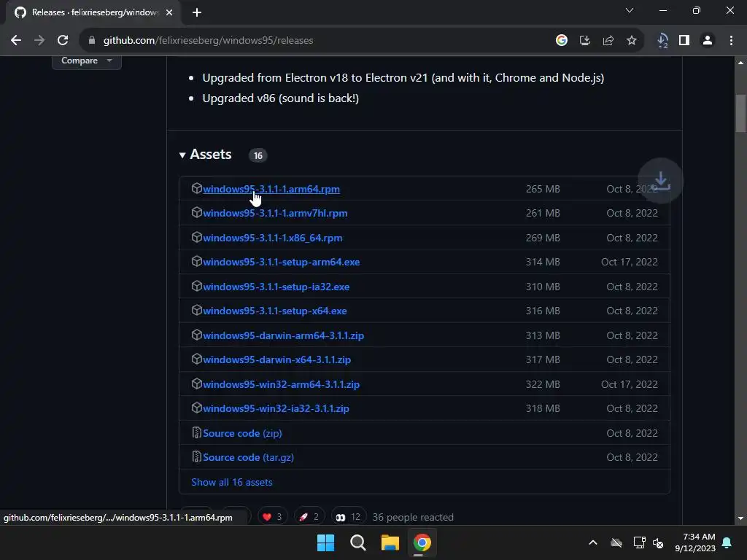Click the browser forward arrow

tap(39, 41)
